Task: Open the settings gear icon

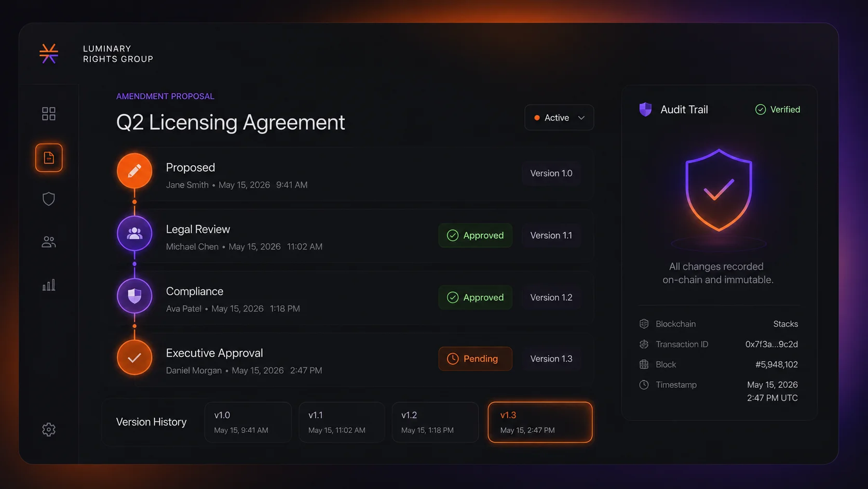Action: click(x=49, y=429)
